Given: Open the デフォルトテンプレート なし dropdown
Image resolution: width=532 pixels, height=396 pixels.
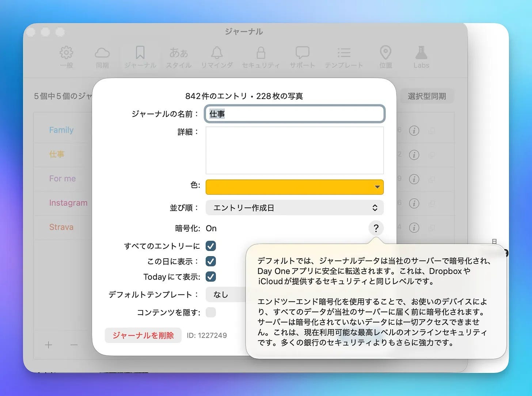Looking at the screenshot, I should click(226, 294).
